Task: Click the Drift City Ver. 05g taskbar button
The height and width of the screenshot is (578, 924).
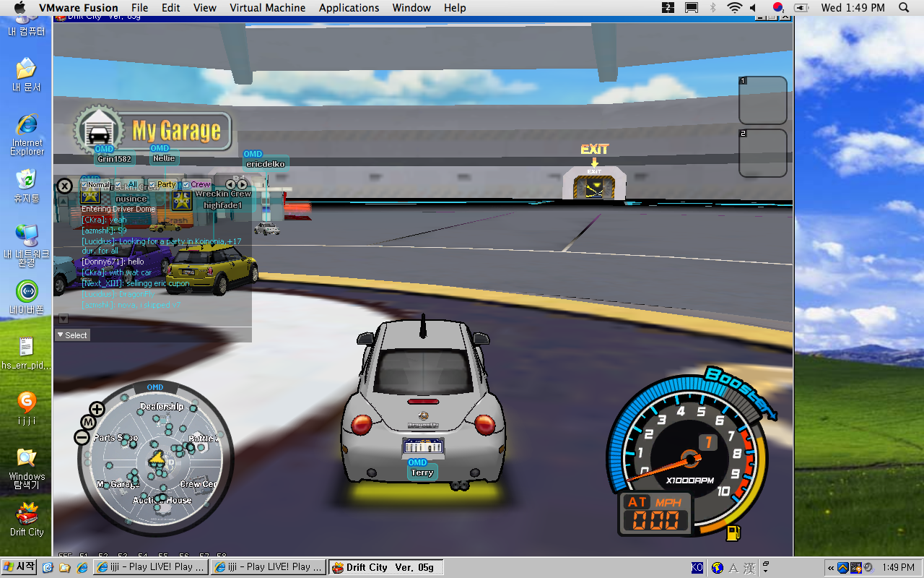Action: click(385, 567)
